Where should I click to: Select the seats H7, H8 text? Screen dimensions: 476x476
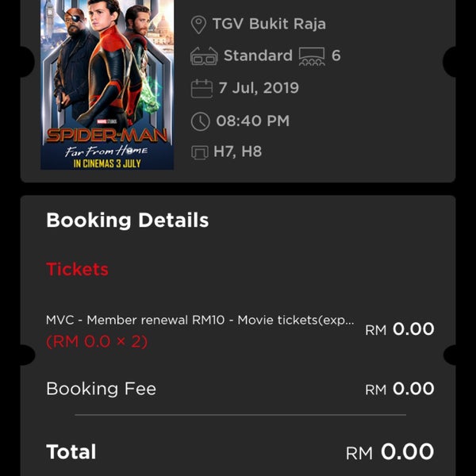coord(237,152)
